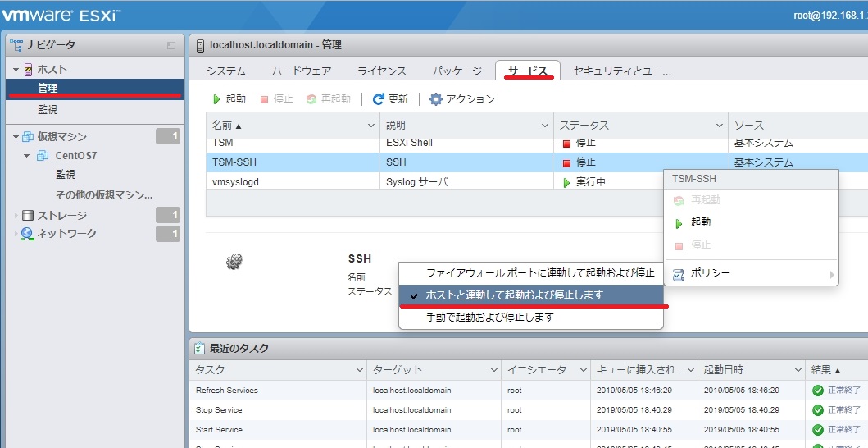Click the SSH service gear icon
Screen dimensions: 868x448
(x=234, y=262)
